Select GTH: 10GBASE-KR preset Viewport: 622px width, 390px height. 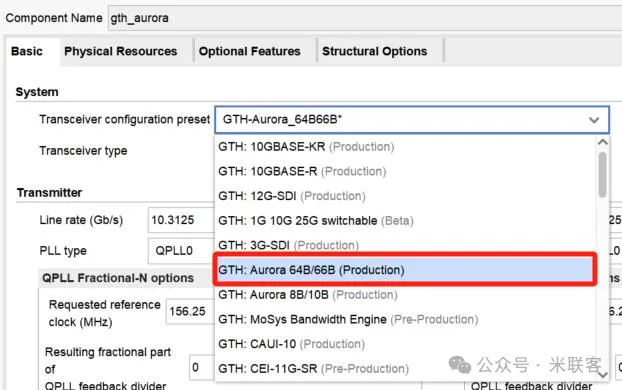pos(405,147)
